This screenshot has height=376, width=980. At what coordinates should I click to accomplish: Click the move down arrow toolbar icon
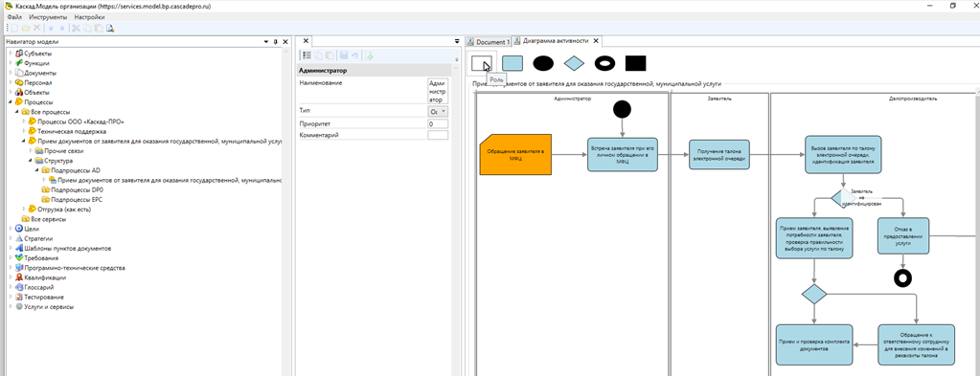tap(62, 28)
